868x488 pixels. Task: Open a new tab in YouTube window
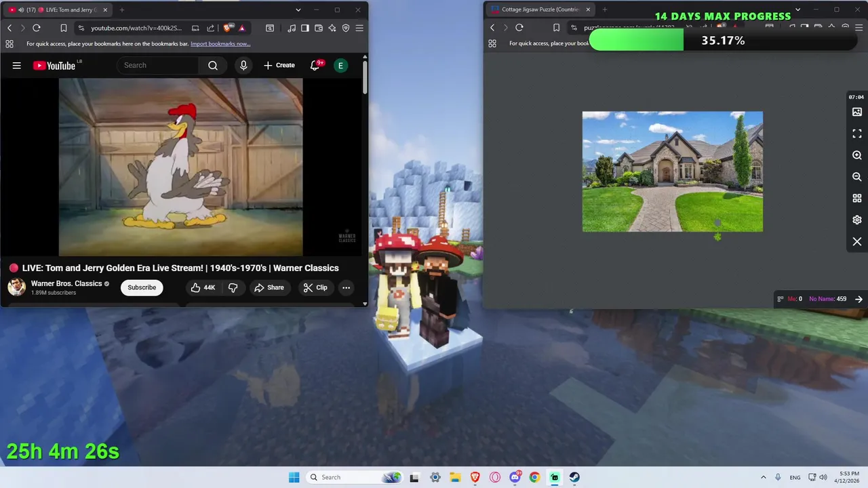click(122, 9)
